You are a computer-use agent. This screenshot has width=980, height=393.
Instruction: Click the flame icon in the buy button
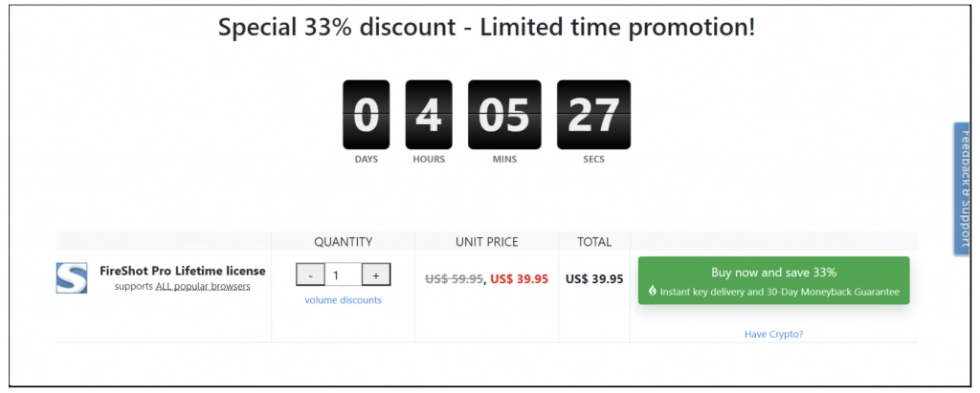pyautogui.click(x=653, y=291)
